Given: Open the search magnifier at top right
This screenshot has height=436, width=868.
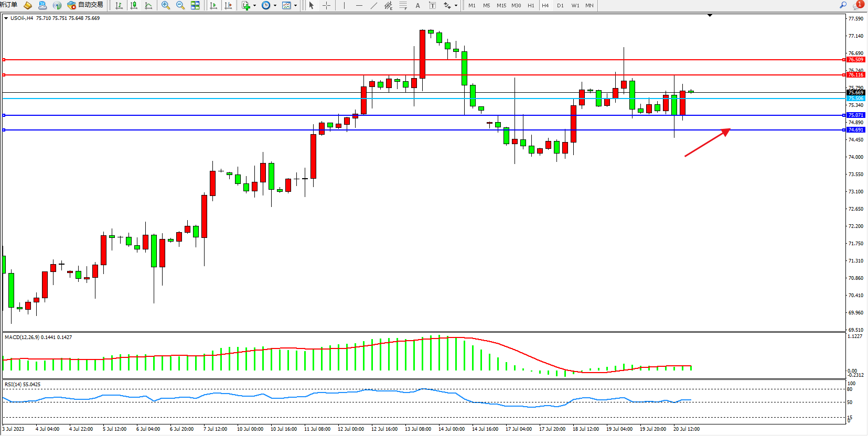Looking at the screenshot, I should tap(843, 5).
